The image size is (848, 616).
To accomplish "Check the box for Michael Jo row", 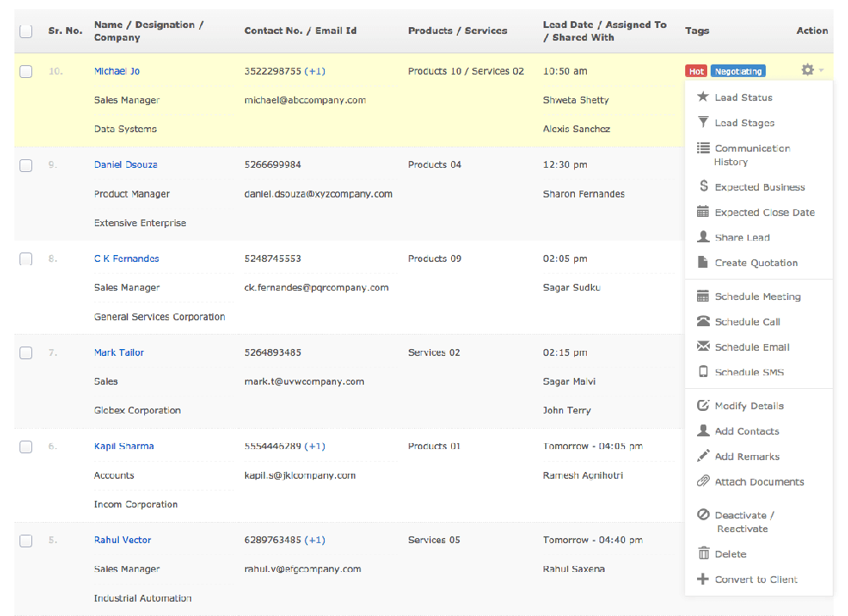I will 26,71.
